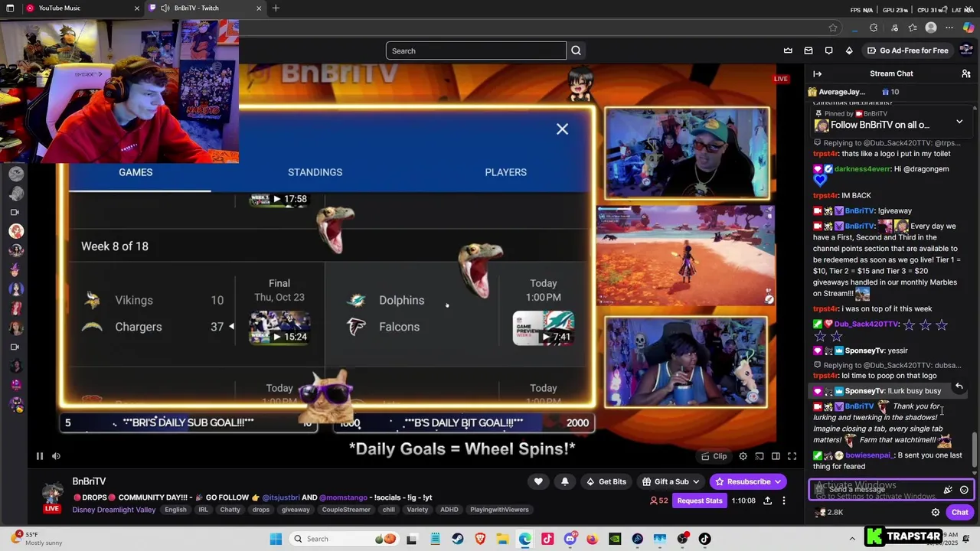Viewport: 980px width, 551px height.
Task: Click the Twitch search input field
Action: (x=475, y=51)
